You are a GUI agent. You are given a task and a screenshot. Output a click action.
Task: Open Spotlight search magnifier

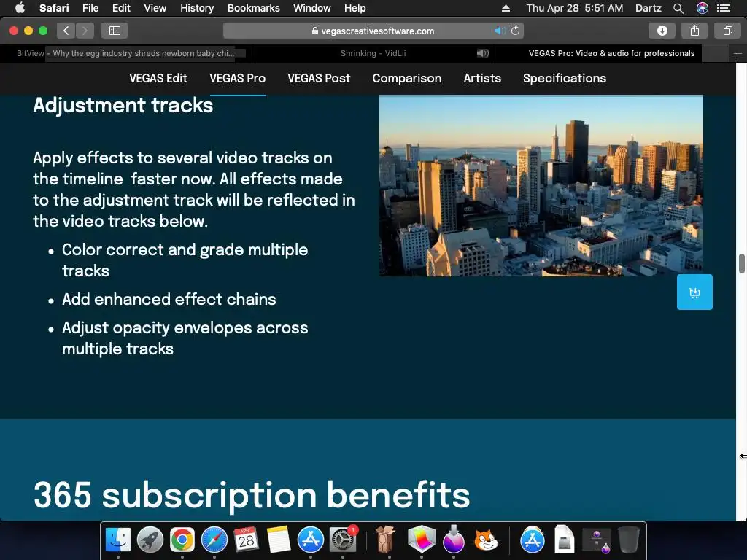[678, 8]
